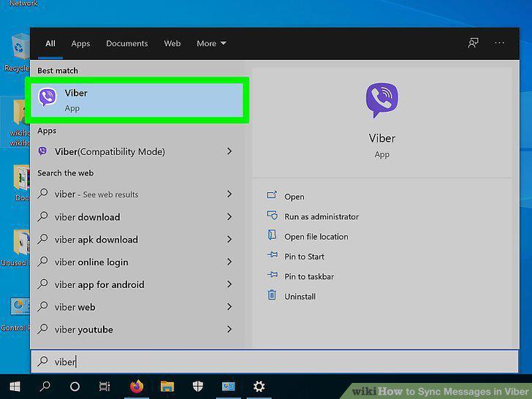Open Viber best match result
The width and height of the screenshot is (532, 399).
click(137, 100)
